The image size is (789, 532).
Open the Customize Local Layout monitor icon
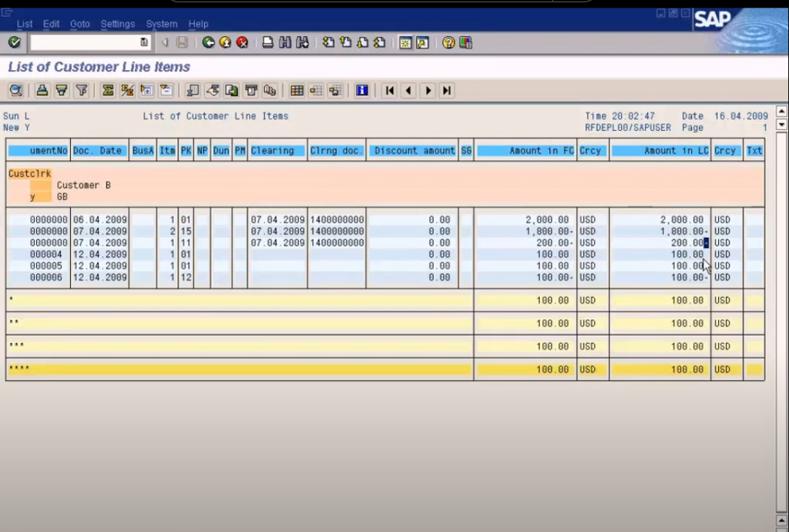[x=465, y=43]
